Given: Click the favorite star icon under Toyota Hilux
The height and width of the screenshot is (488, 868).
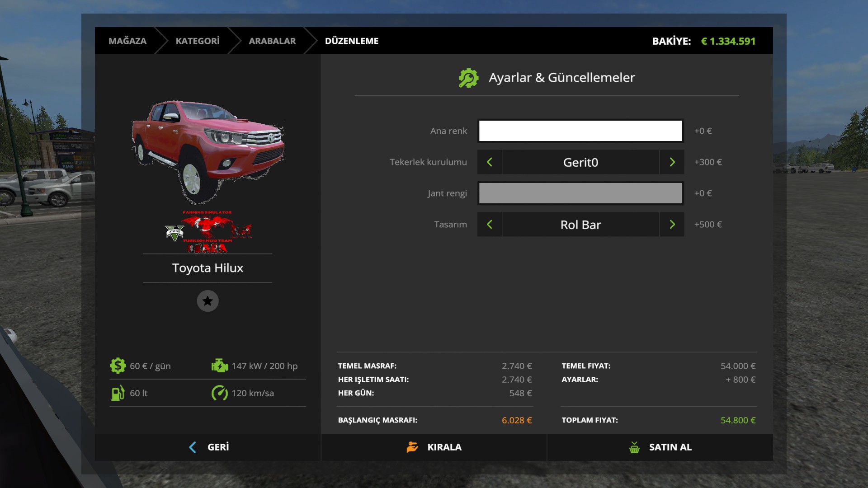Looking at the screenshot, I should (208, 301).
